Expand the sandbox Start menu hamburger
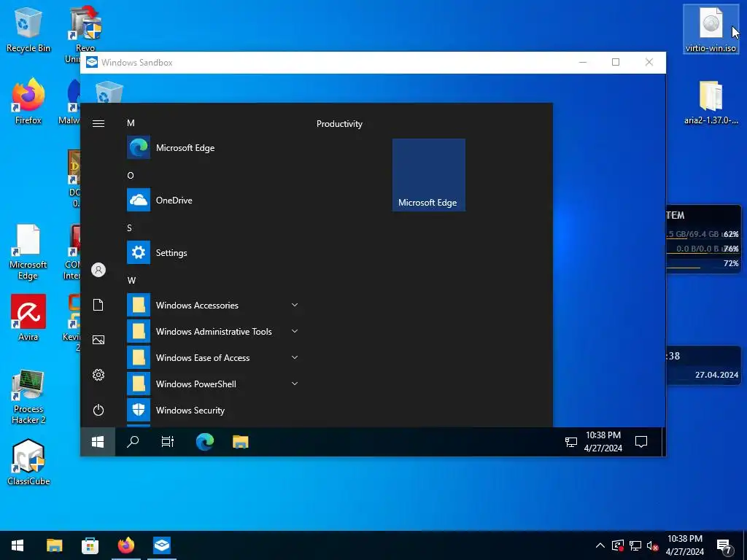The height and width of the screenshot is (560, 747). (x=98, y=123)
